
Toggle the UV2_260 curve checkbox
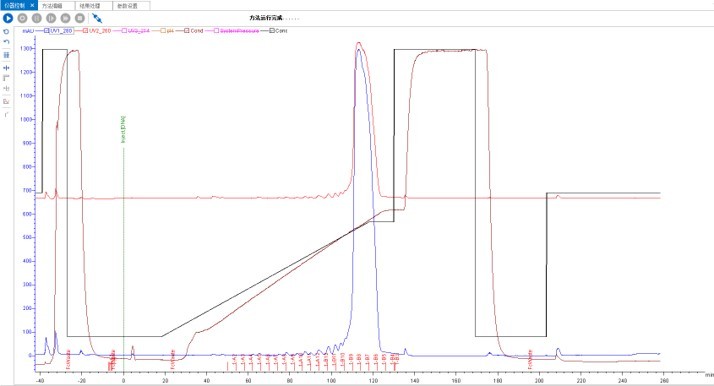click(86, 30)
